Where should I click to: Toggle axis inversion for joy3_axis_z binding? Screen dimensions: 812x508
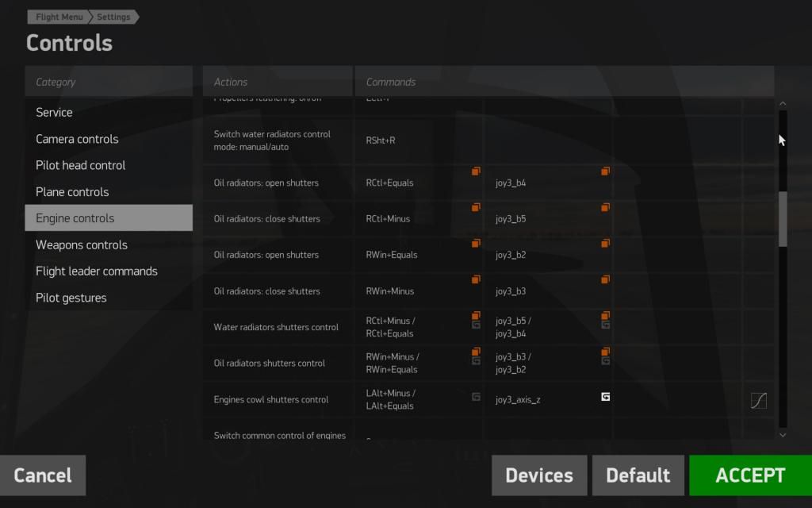pos(605,397)
